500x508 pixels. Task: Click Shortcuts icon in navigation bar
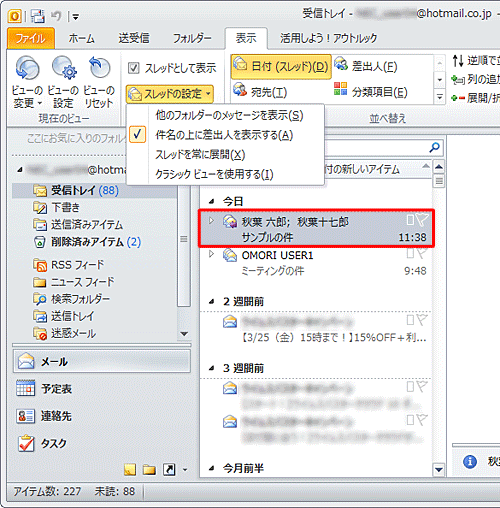[169, 470]
